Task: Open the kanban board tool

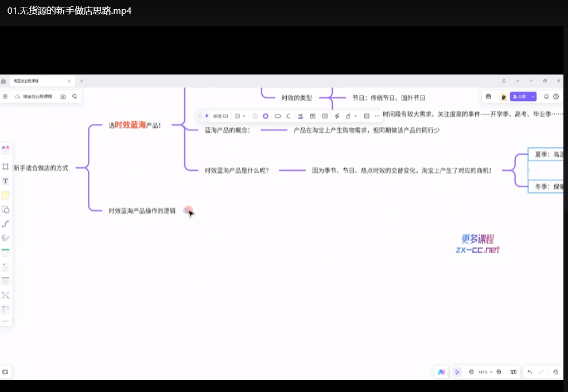Action: [x=5, y=309]
